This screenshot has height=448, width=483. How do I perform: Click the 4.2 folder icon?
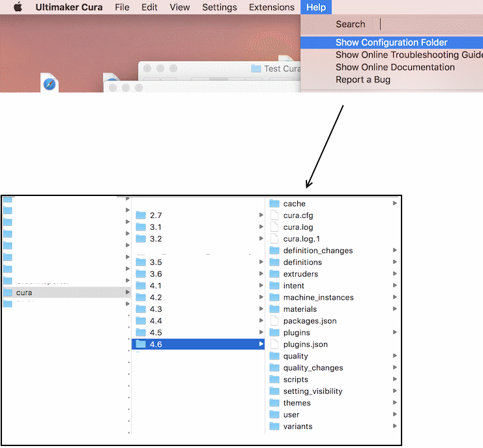click(141, 297)
